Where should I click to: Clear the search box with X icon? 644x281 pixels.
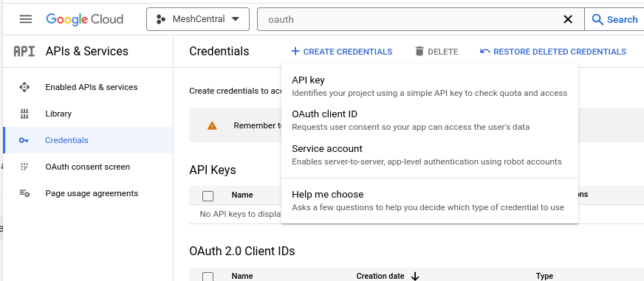tap(568, 19)
